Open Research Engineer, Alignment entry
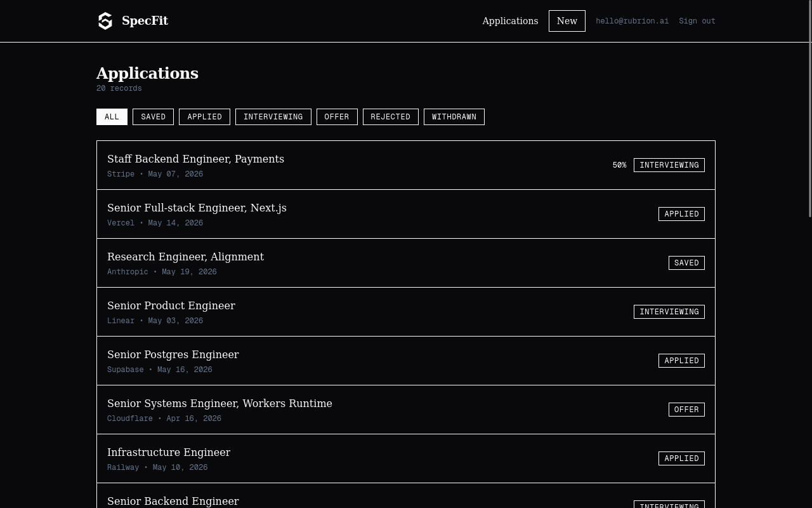Image resolution: width=812 pixels, height=508 pixels. [406, 263]
